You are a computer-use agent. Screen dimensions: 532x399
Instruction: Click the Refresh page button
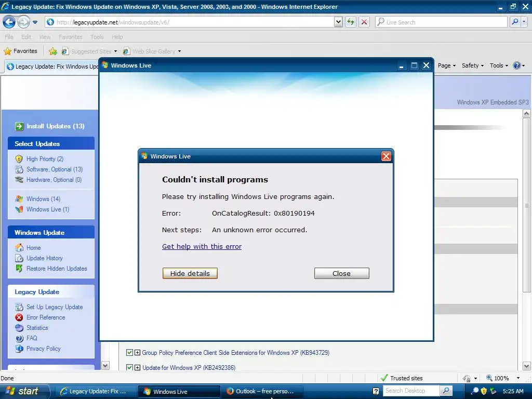(351, 22)
